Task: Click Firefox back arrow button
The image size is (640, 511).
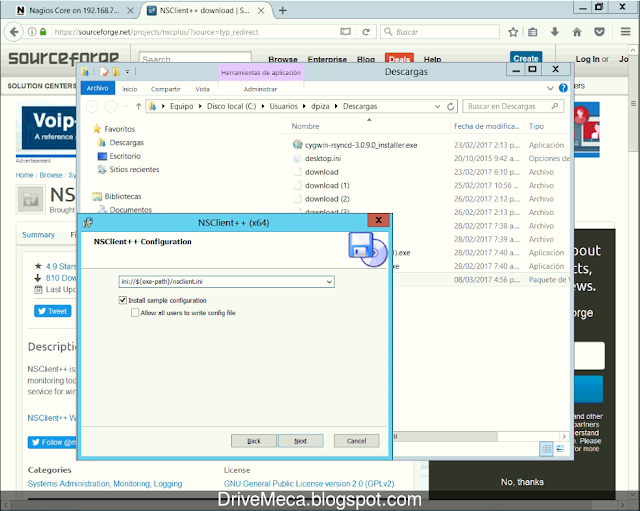Action: tap(14, 32)
